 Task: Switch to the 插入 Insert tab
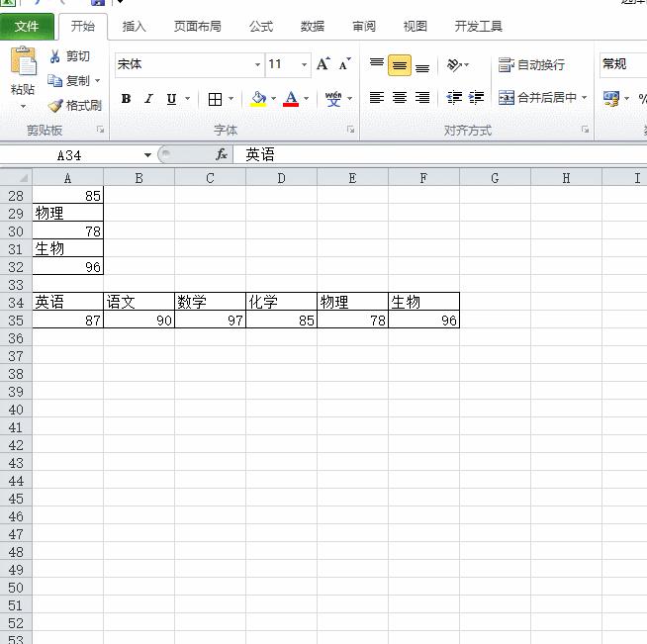(134, 27)
